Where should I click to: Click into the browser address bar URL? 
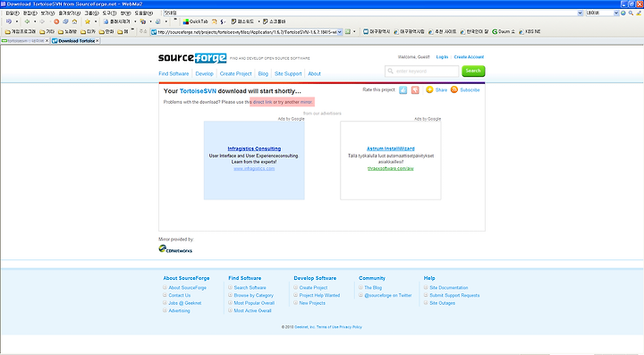click(x=247, y=31)
